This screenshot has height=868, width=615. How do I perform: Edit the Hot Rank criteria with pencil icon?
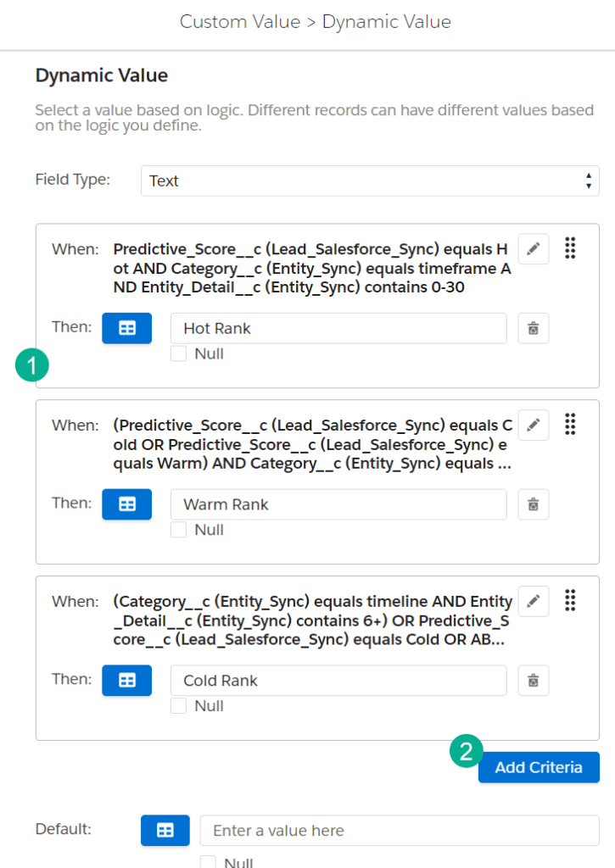(533, 249)
